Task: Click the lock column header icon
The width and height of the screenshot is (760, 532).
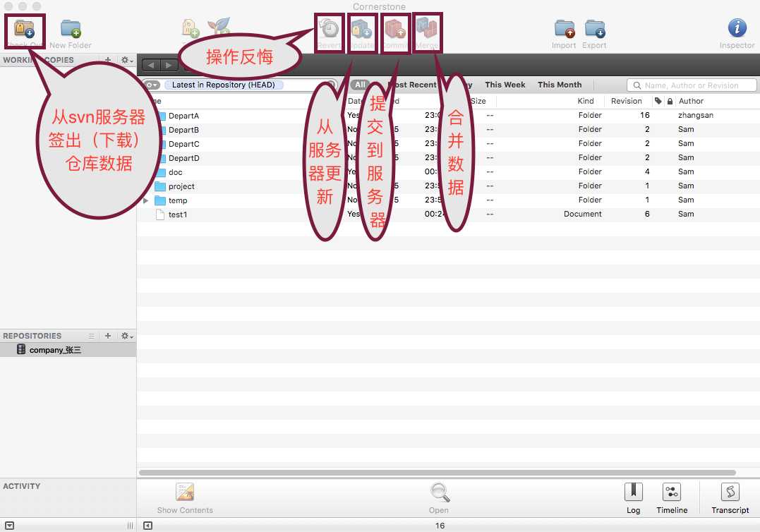Action: [670, 101]
